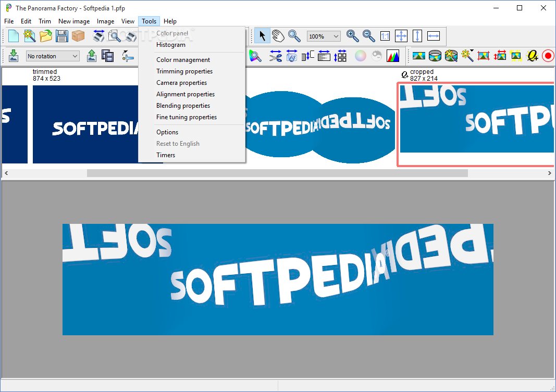Open the Trim menu
556x392 pixels.
pos(45,21)
